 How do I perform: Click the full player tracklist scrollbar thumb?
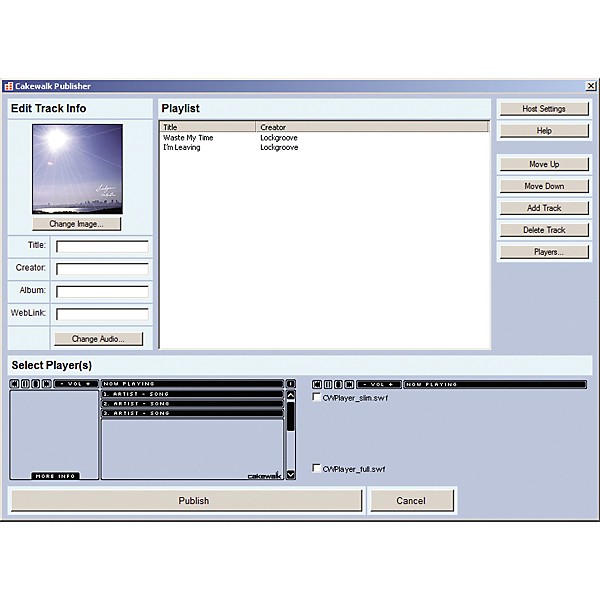pyautogui.click(x=291, y=416)
